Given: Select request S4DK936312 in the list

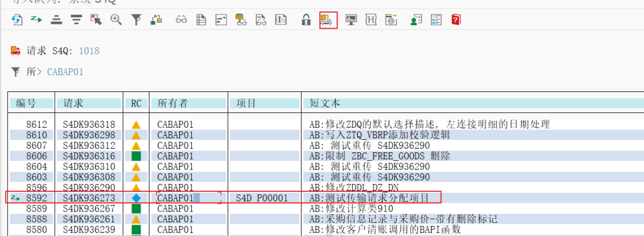Looking at the screenshot, I should 89,145.
